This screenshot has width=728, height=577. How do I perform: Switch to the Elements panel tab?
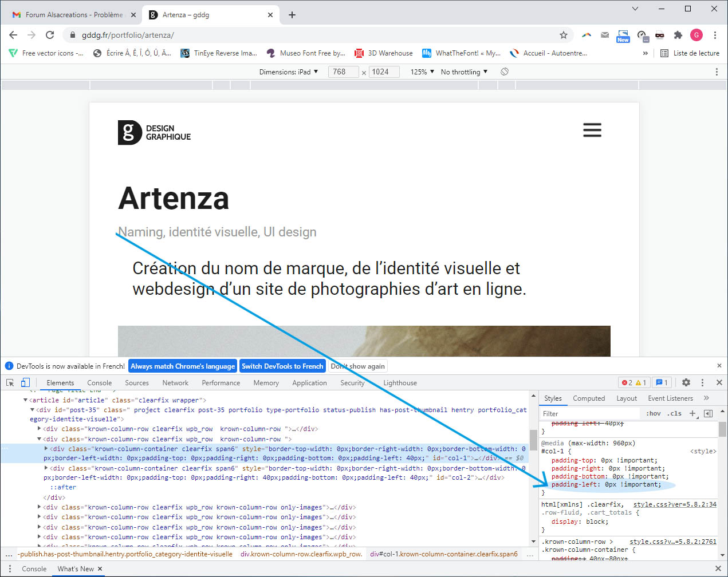click(x=60, y=383)
